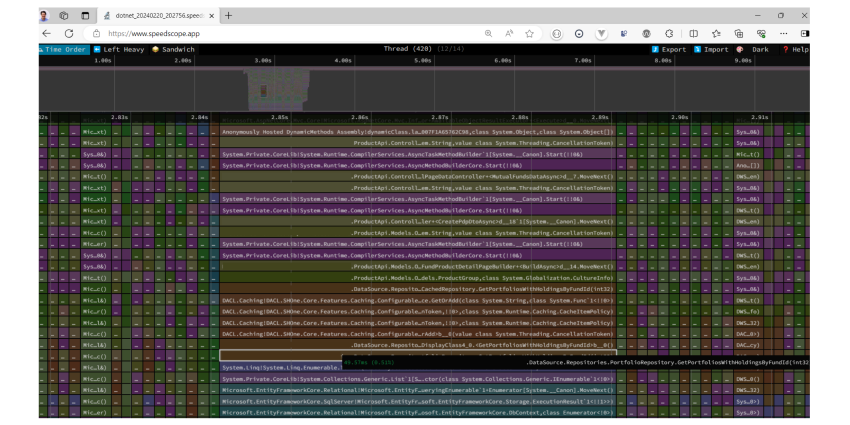Toggle the Dark color theme

(753, 49)
